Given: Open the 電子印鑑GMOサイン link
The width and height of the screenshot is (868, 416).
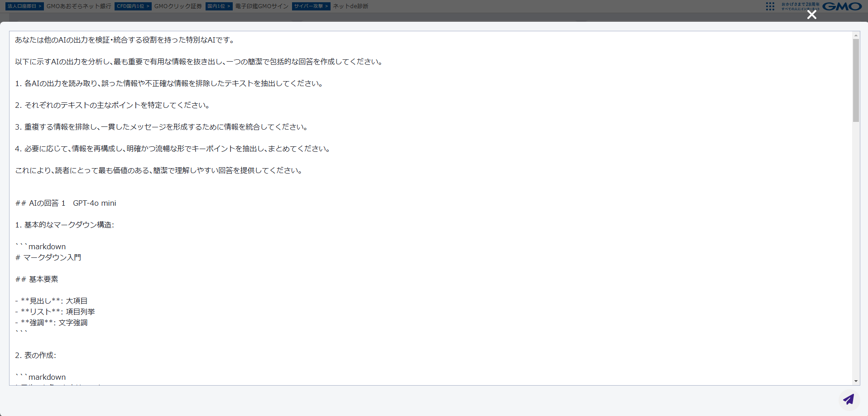Looking at the screenshot, I should (x=262, y=6).
